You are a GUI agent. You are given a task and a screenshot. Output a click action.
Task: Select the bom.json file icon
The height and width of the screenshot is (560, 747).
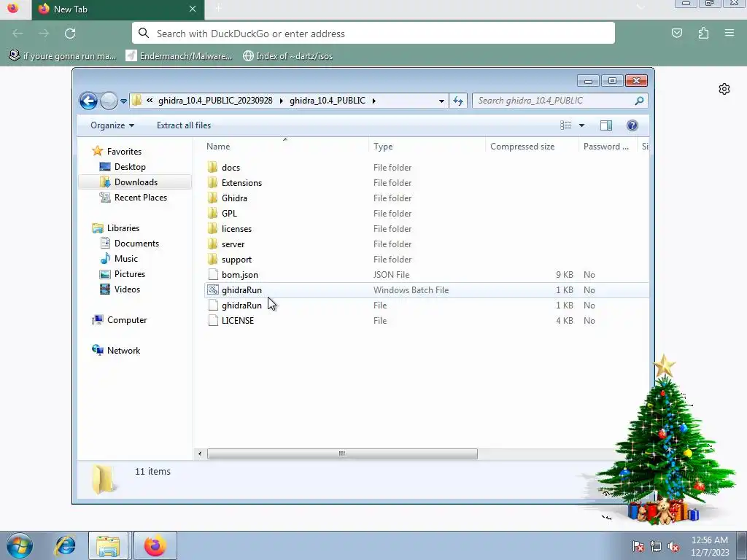pyautogui.click(x=213, y=275)
